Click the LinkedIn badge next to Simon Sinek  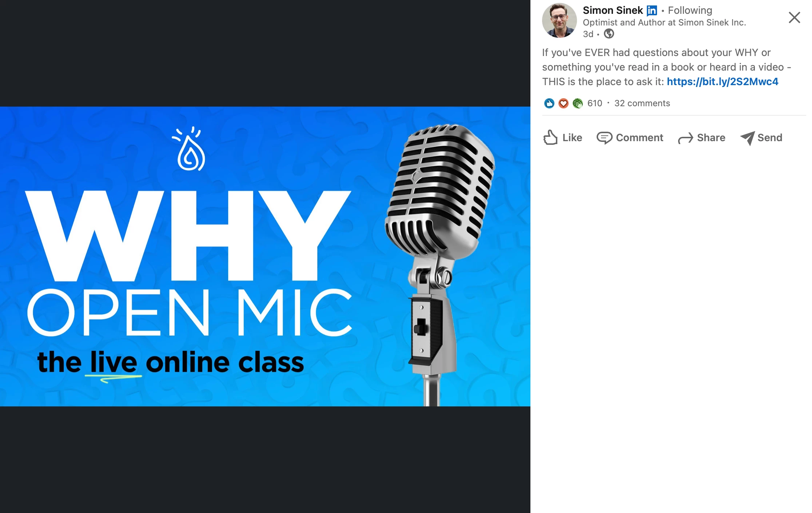652,11
